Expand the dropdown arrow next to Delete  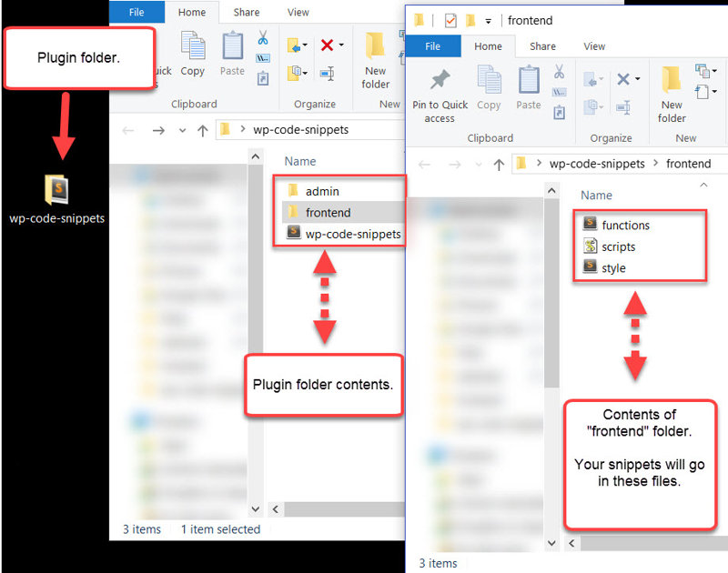pyautogui.click(x=636, y=78)
